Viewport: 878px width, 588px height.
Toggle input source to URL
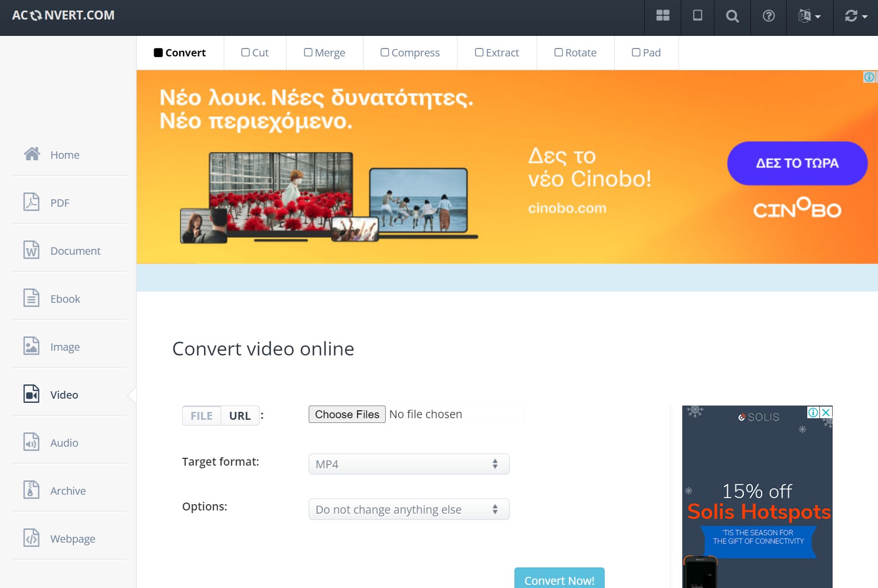[x=240, y=416]
